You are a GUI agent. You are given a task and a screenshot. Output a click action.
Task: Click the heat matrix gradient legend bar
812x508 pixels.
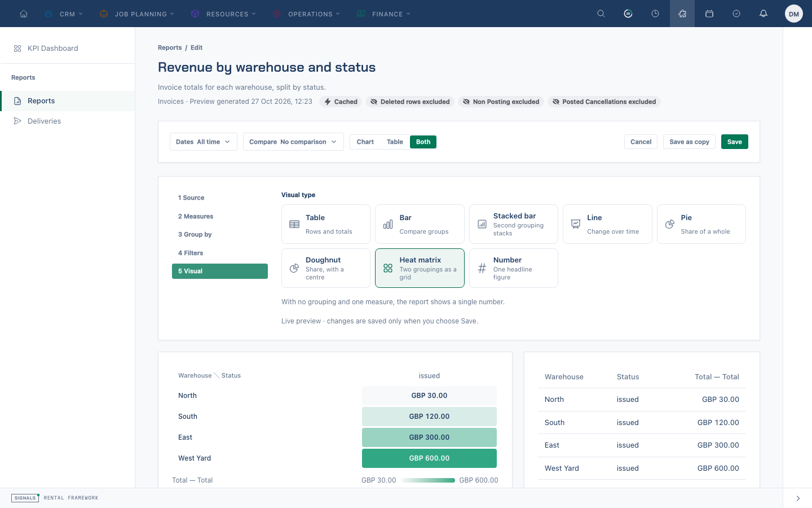coord(428,480)
